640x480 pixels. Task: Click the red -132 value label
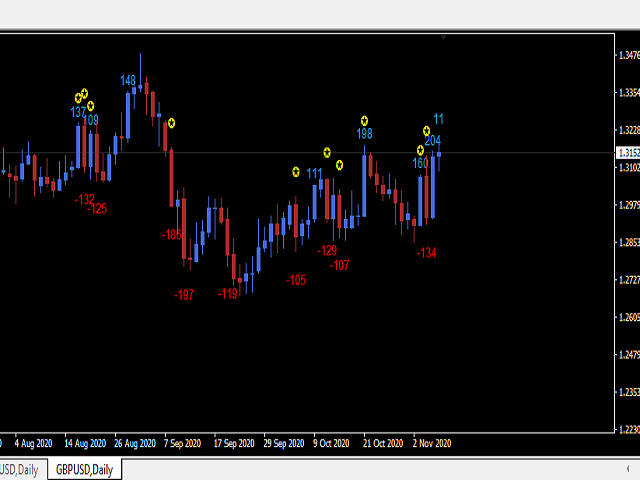84,199
